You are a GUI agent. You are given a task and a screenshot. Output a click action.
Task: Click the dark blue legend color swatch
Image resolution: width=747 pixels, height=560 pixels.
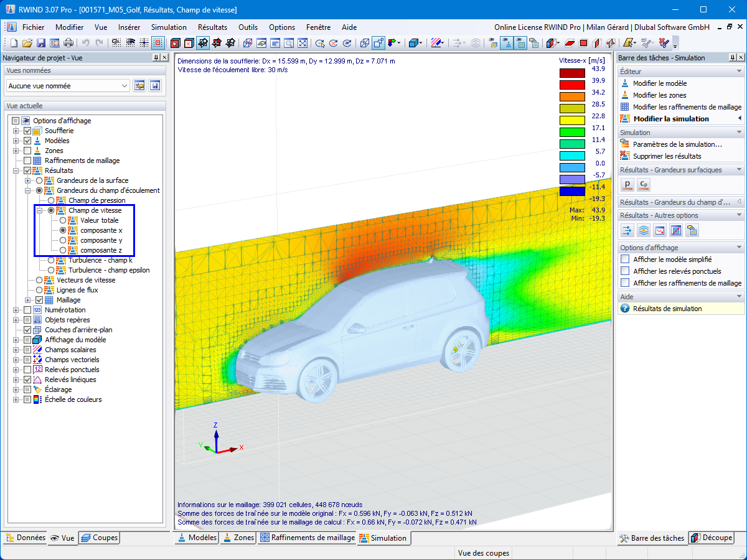point(572,191)
